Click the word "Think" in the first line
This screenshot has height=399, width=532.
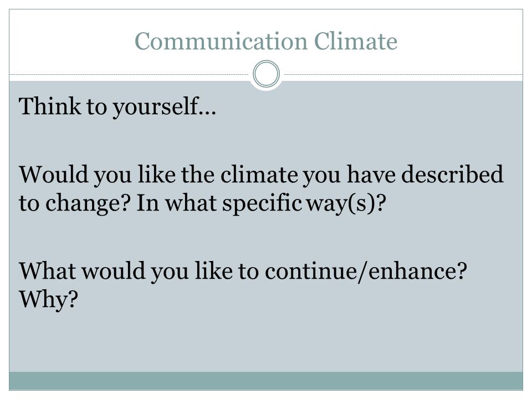tap(50, 106)
